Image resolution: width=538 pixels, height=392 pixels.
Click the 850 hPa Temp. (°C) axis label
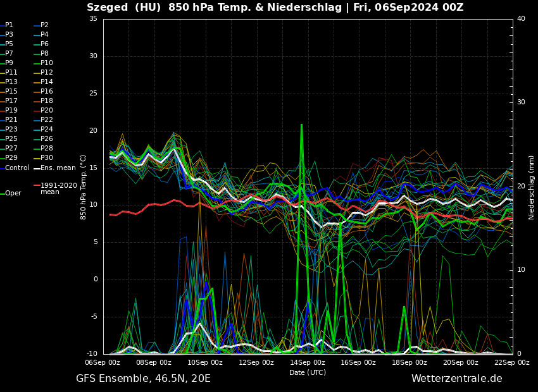coord(84,187)
